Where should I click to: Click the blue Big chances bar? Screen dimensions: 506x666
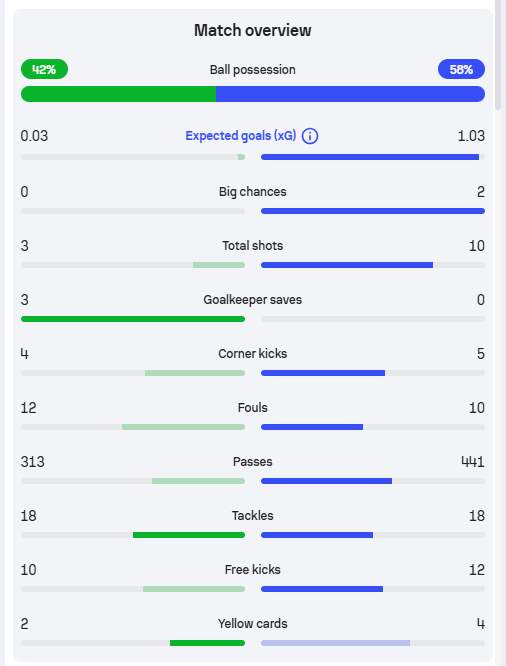click(373, 211)
